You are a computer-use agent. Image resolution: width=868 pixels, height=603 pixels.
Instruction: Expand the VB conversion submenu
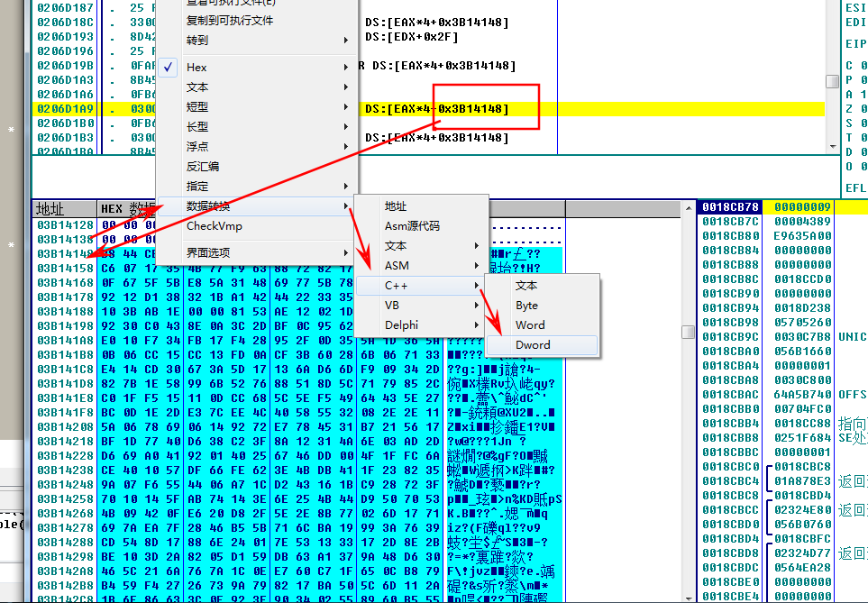[420, 305]
